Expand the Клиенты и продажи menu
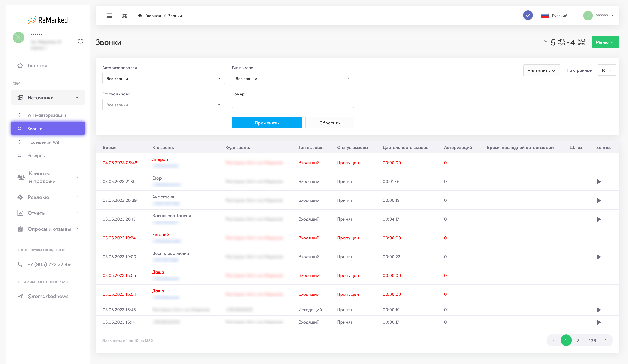This screenshot has width=628, height=364. [48, 177]
